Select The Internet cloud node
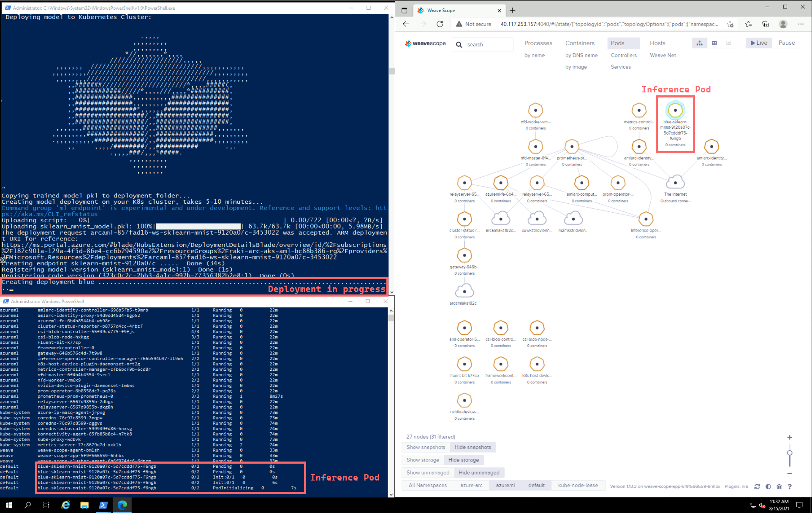The height and width of the screenshot is (513, 812). [675, 182]
